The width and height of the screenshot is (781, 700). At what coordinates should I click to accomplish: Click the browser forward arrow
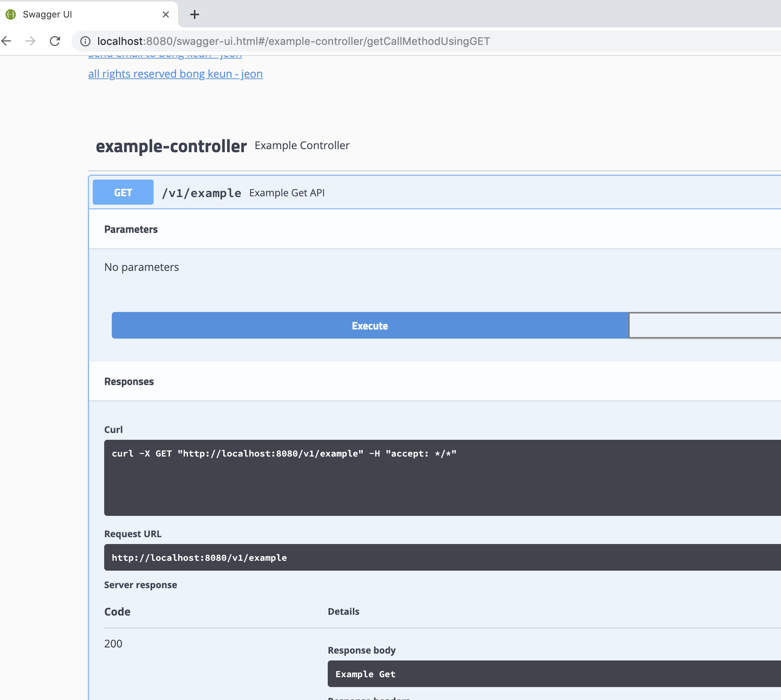(30, 41)
